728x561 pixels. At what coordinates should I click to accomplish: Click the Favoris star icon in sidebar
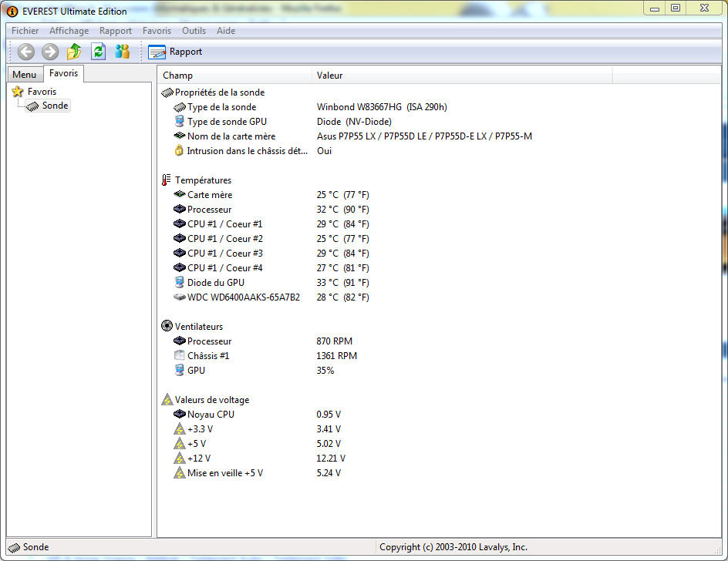[16, 91]
